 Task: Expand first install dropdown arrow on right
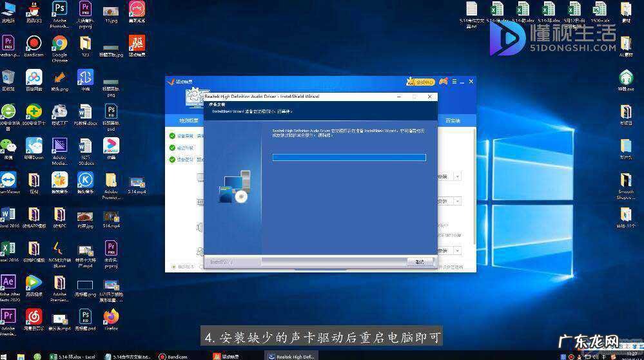458,176
